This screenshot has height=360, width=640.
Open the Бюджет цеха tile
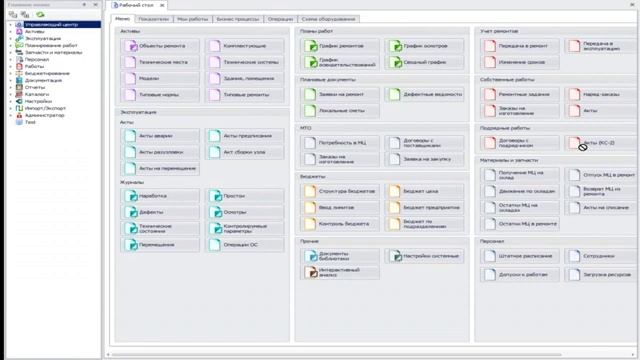[x=424, y=191]
